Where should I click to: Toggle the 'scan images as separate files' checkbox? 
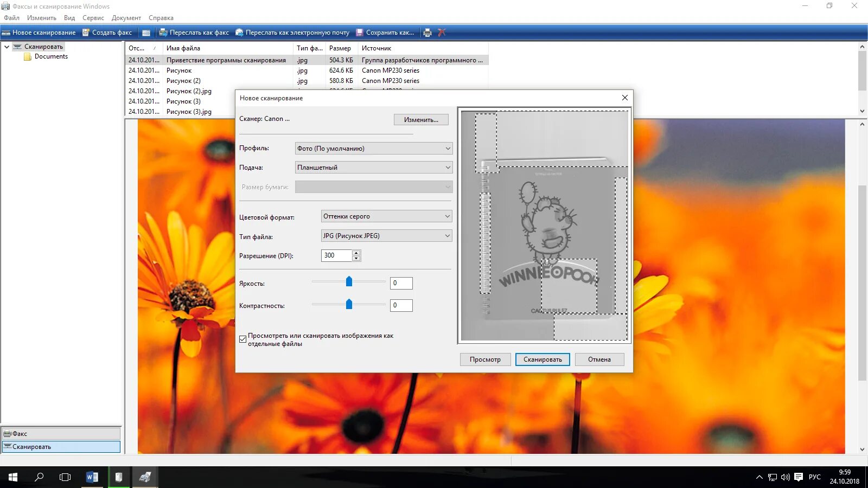pyautogui.click(x=243, y=339)
